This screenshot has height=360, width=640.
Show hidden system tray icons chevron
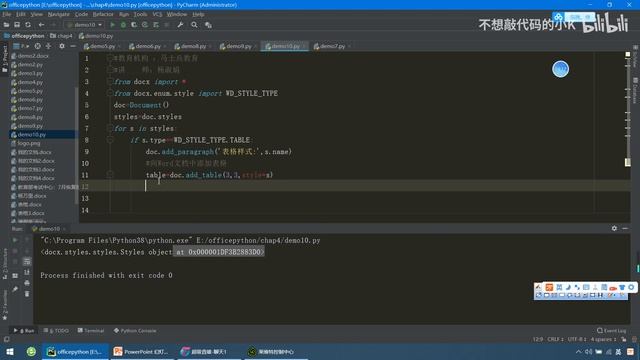578,352
